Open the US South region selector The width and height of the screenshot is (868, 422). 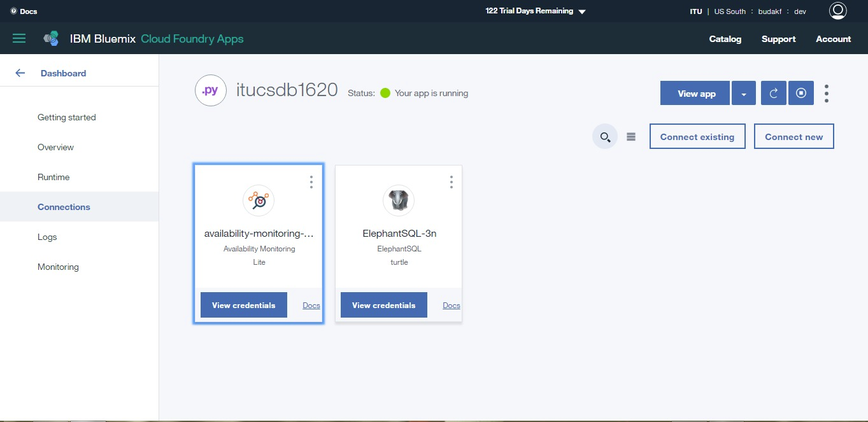tap(730, 11)
